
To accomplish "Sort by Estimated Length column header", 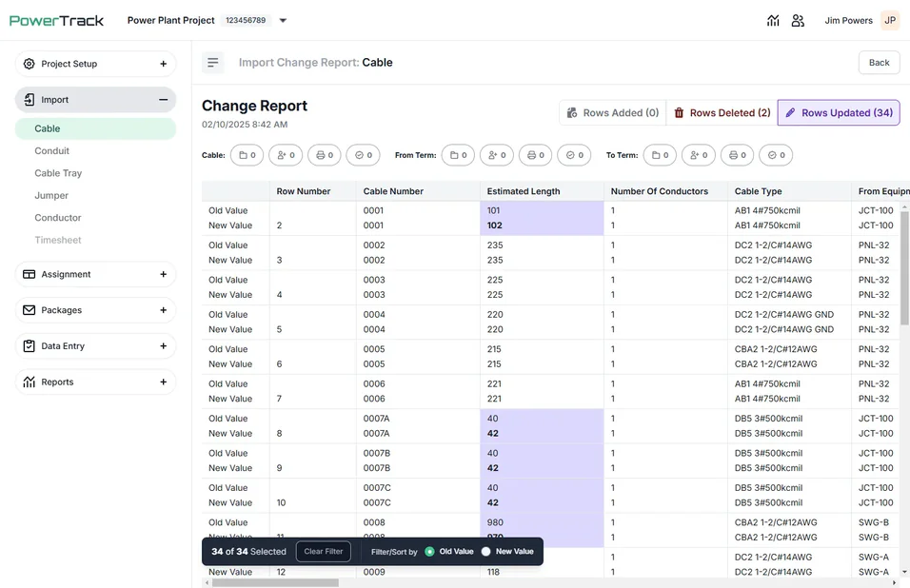I will click(x=542, y=191).
